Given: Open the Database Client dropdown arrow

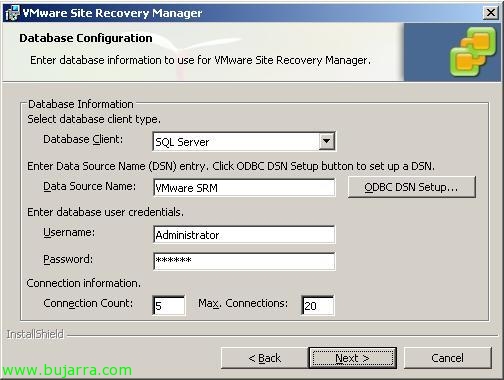Looking at the screenshot, I should 326,141.
